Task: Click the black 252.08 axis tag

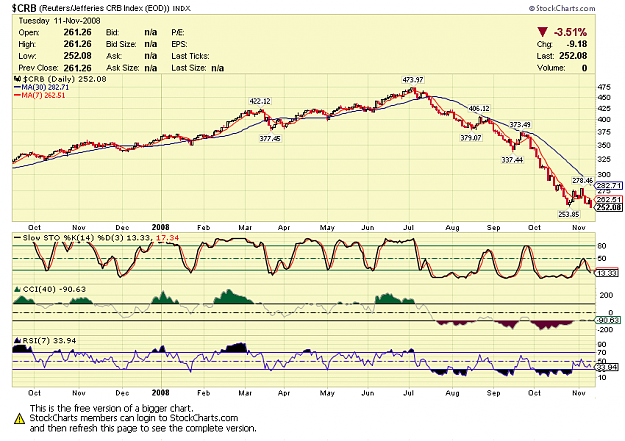Action: [609, 207]
